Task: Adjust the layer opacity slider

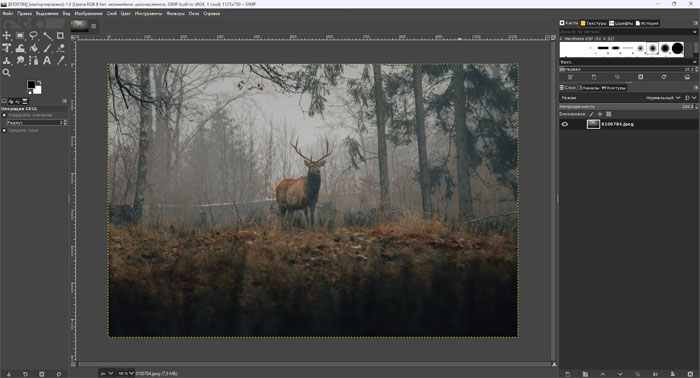Action: click(628, 107)
